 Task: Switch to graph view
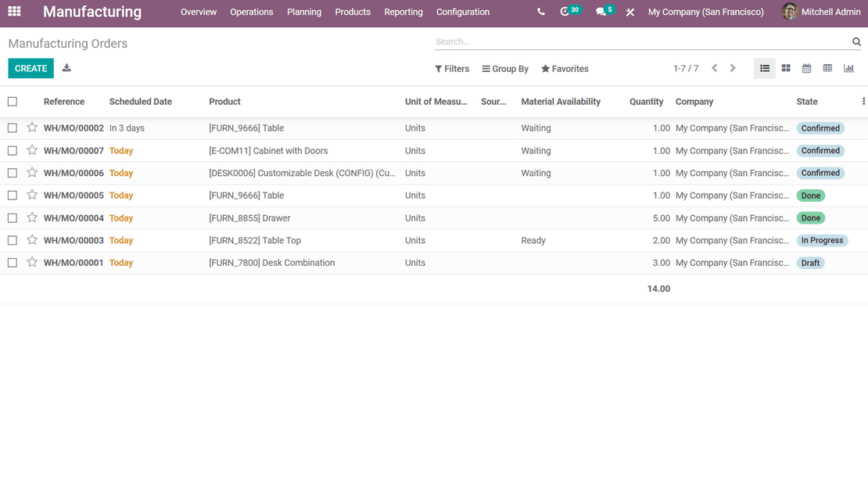point(848,69)
